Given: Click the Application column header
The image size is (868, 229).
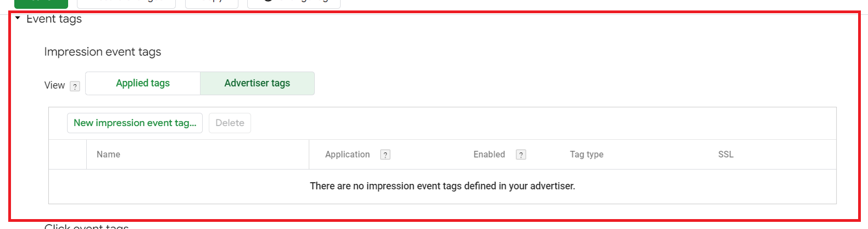Looking at the screenshot, I should (347, 155).
